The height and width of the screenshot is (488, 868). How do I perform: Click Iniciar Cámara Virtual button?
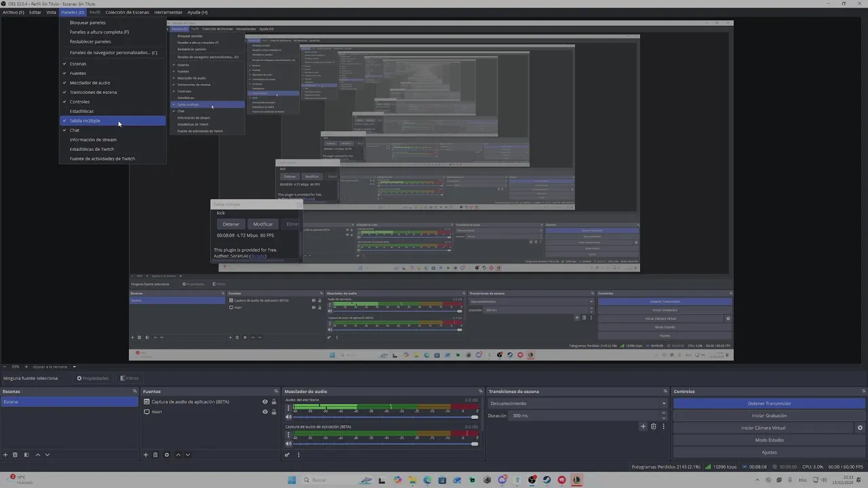tap(763, 428)
